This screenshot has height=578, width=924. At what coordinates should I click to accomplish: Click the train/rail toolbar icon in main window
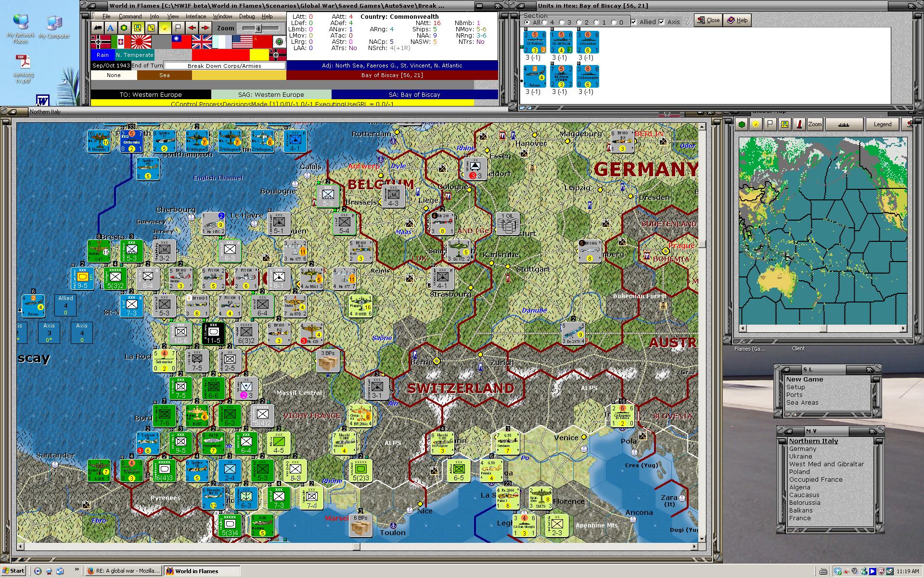97,27
